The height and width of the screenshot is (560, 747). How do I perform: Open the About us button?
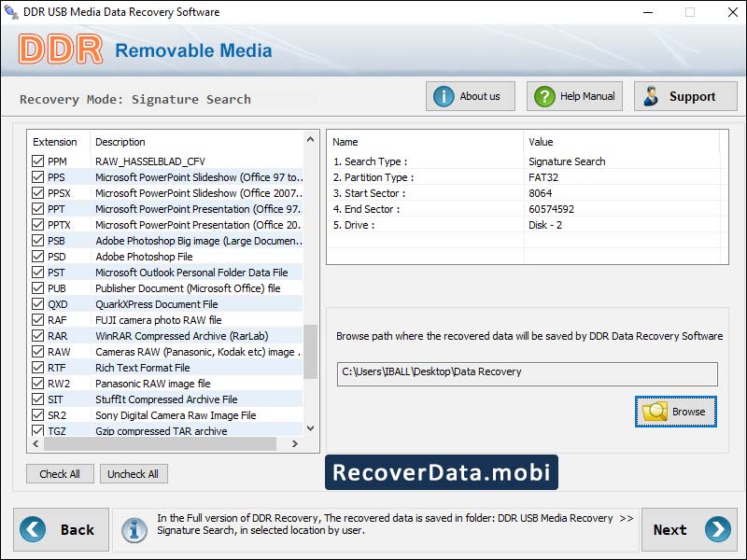tap(471, 96)
